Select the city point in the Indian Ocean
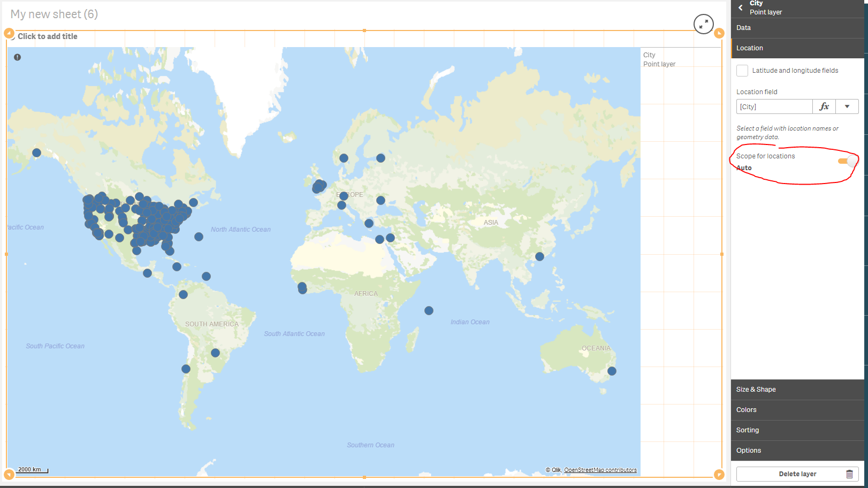The width and height of the screenshot is (868, 488). click(x=429, y=310)
